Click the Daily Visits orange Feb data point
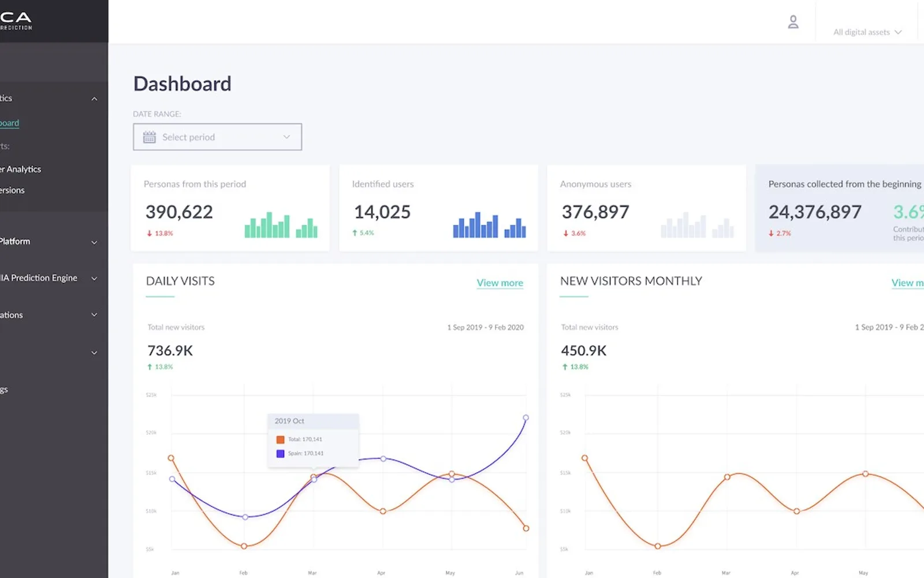924x578 pixels. coord(244,546)
